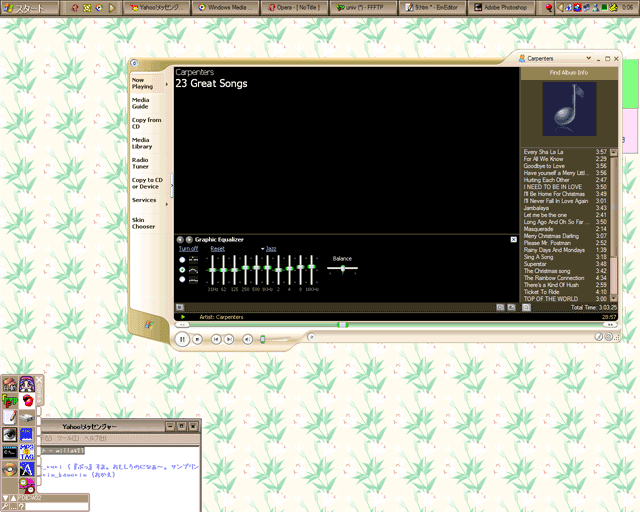Play 'Every Sha La La' track
The width and height of the screenshot is (640, 512).
coord(565,152)
